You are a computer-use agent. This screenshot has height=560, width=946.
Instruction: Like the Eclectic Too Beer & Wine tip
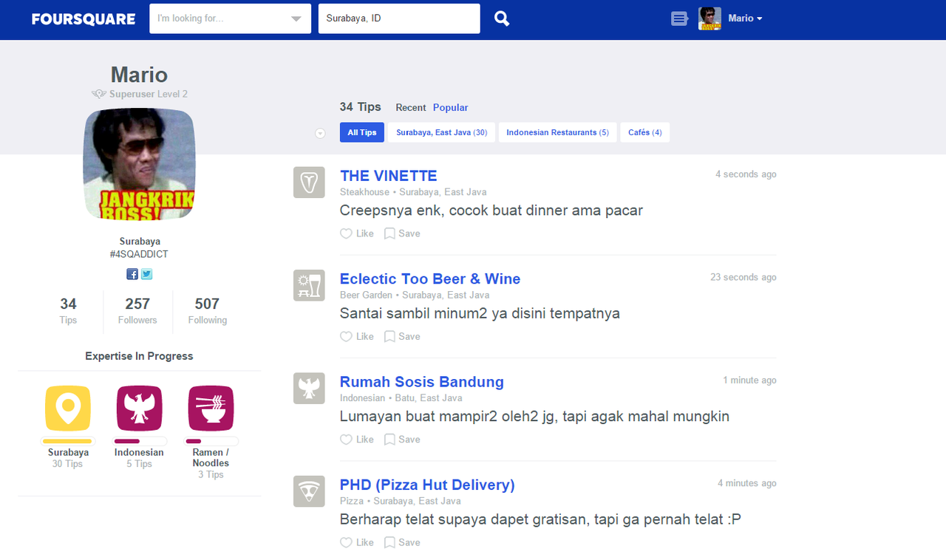pyautogui.click(x=357, y=336)
